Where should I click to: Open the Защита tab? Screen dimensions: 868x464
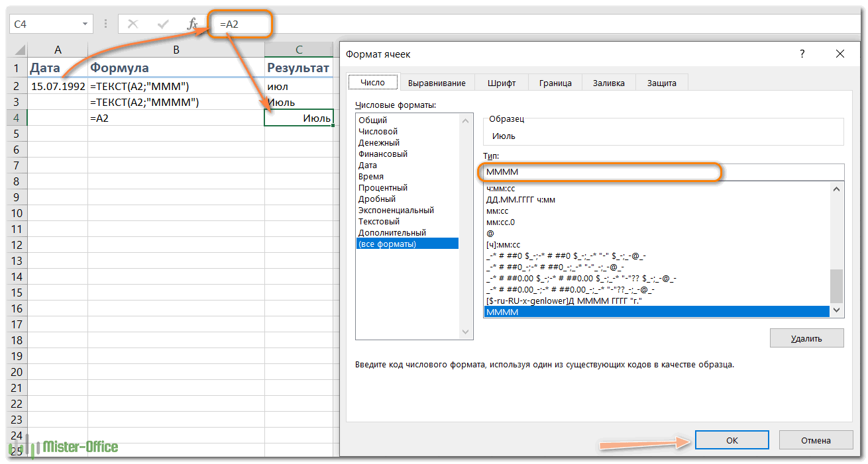click(662, 83)
